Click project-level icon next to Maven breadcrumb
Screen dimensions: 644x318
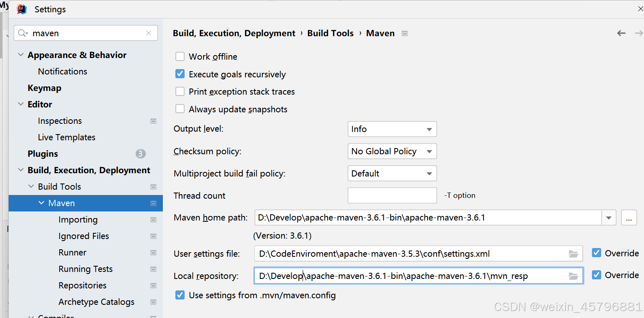click(405, 34)
